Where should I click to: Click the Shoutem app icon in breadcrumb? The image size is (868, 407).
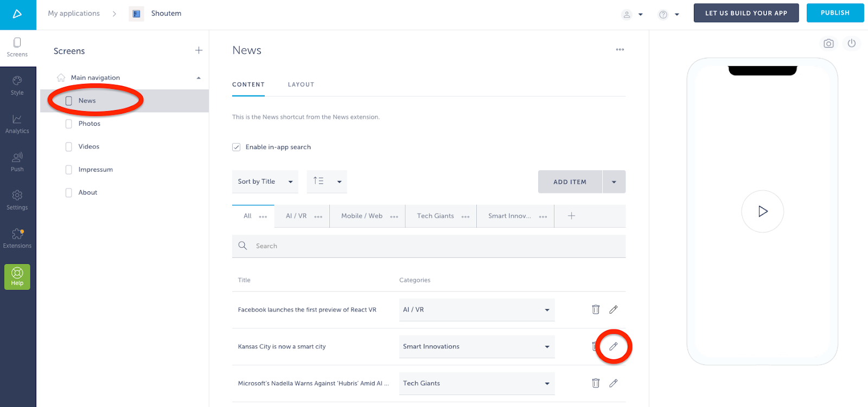click(x=136, y=14)
